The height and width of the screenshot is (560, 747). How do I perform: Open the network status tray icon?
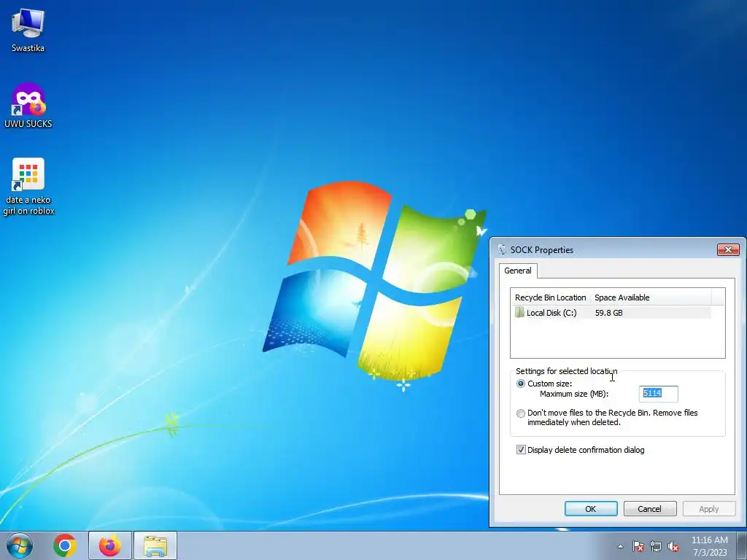pyautogui.click(x=656, y=546)
